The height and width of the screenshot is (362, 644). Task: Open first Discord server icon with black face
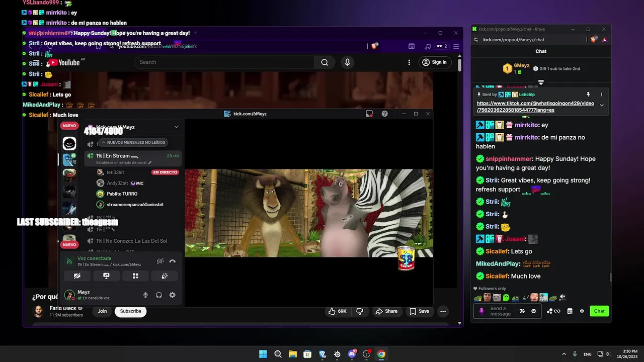tap(69, 144)
